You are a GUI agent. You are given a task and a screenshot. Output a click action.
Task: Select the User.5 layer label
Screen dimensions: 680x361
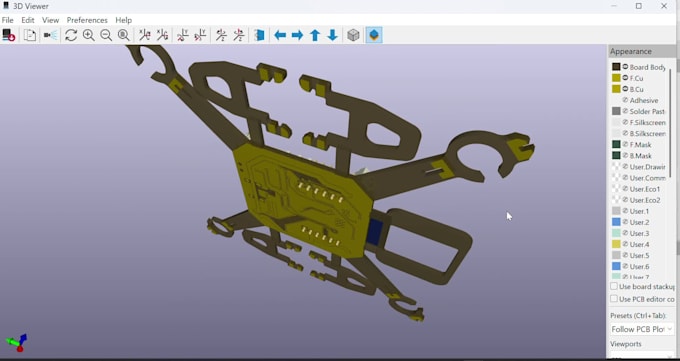click(x=639, y=256)
